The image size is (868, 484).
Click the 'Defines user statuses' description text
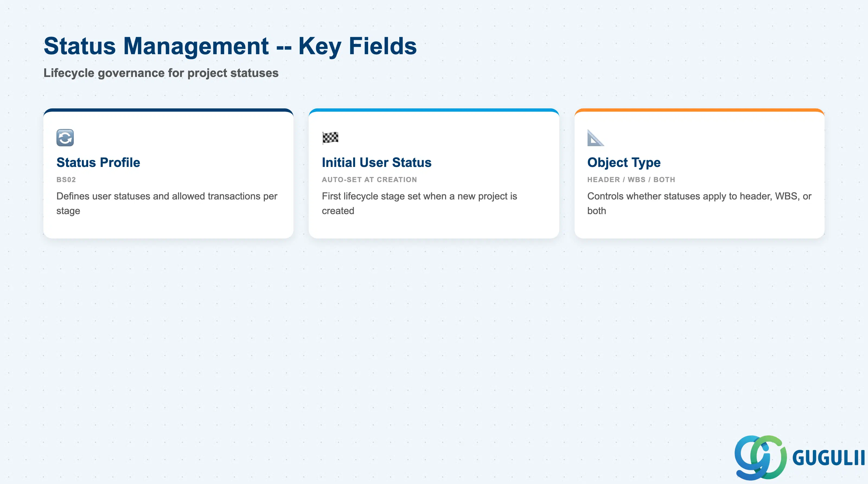(x=167, y=203)
